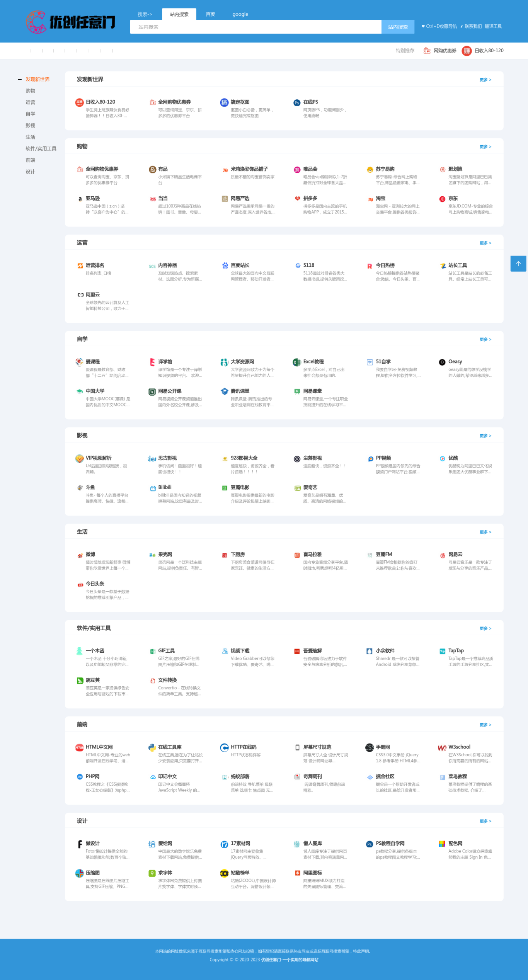Screen dimensions: 528x980
Task: Open the 翻译工具 link in header
Action: 493,26
